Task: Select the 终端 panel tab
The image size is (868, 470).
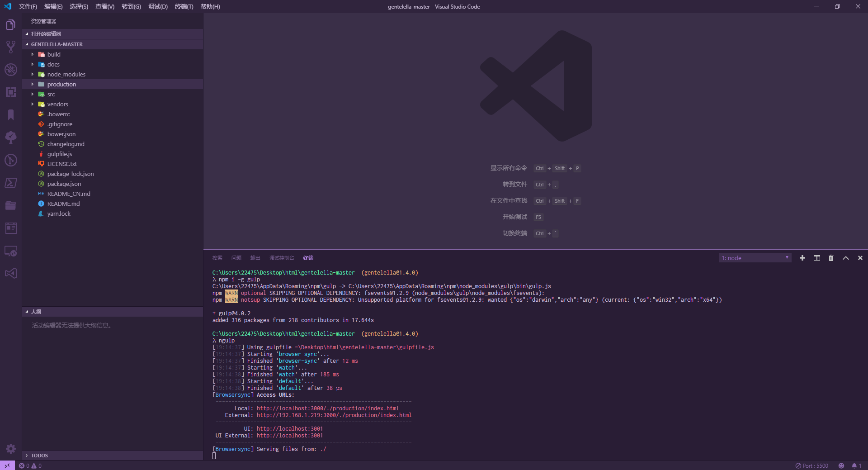Action: coord(308,258)
